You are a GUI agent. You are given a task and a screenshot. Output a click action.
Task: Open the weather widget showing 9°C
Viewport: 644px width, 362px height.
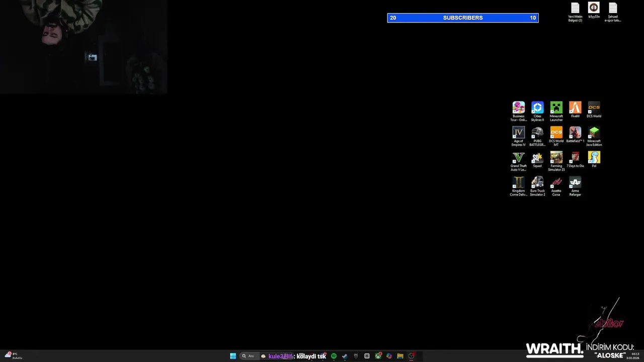tap(13, 356)
